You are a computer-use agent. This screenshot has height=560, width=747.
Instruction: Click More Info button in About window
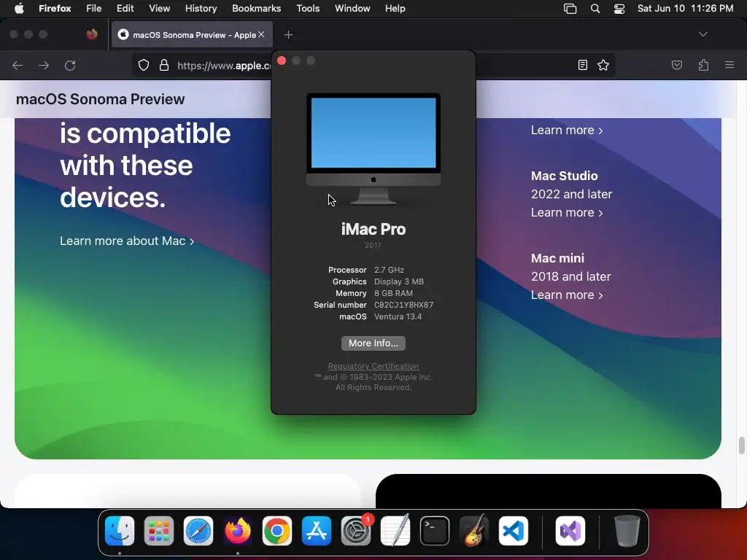373,343
